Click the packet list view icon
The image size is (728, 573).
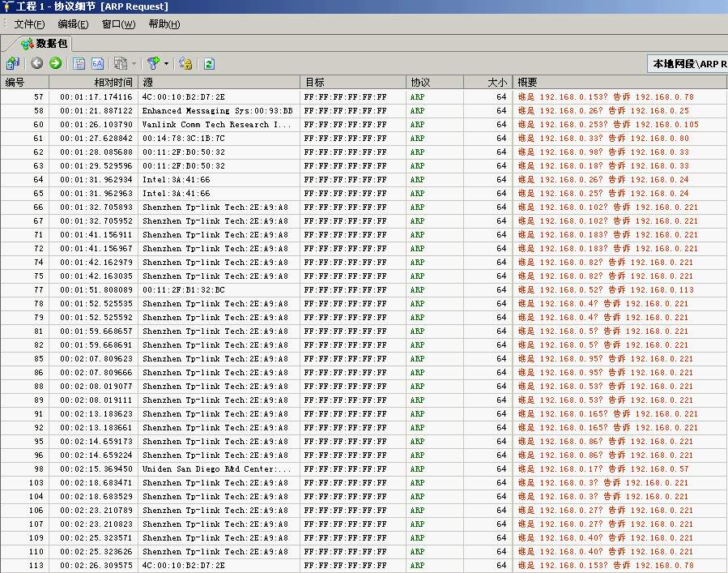click(79, 63)
